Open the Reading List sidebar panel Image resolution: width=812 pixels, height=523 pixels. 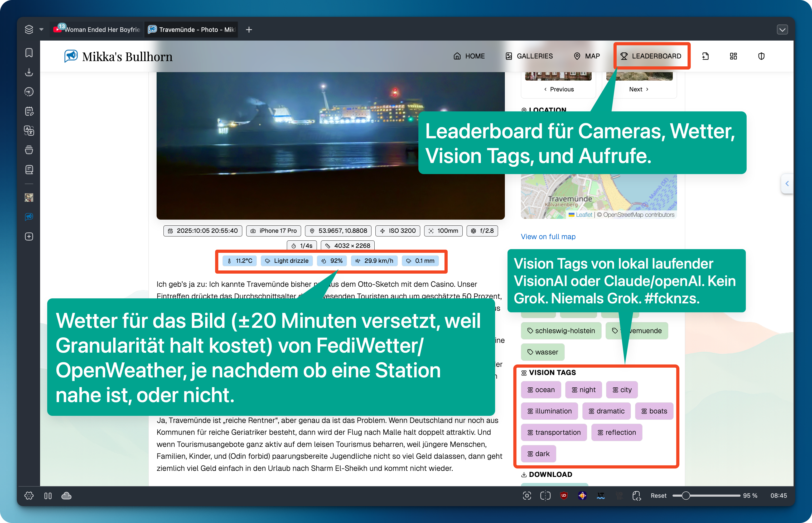(x=29, y=170)
